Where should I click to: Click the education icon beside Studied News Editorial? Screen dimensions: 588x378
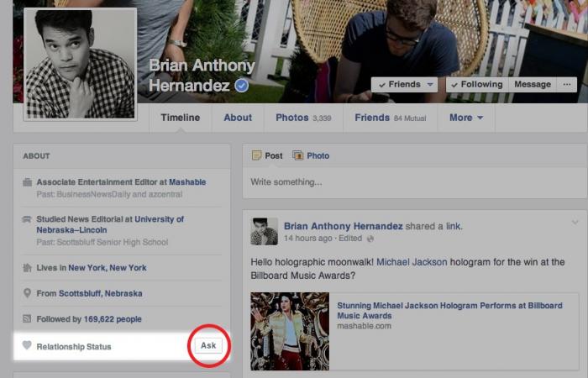click(x=28, y=220)
